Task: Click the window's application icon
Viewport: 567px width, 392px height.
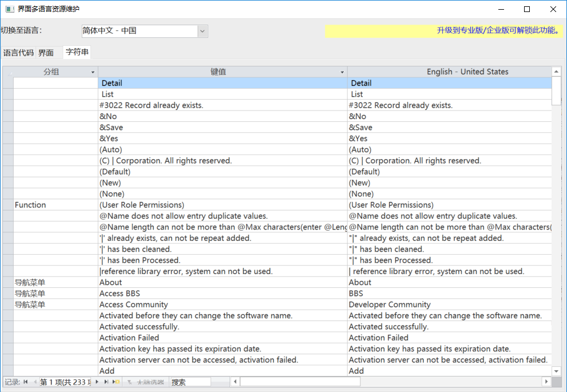Action: (x=9, y=9)
